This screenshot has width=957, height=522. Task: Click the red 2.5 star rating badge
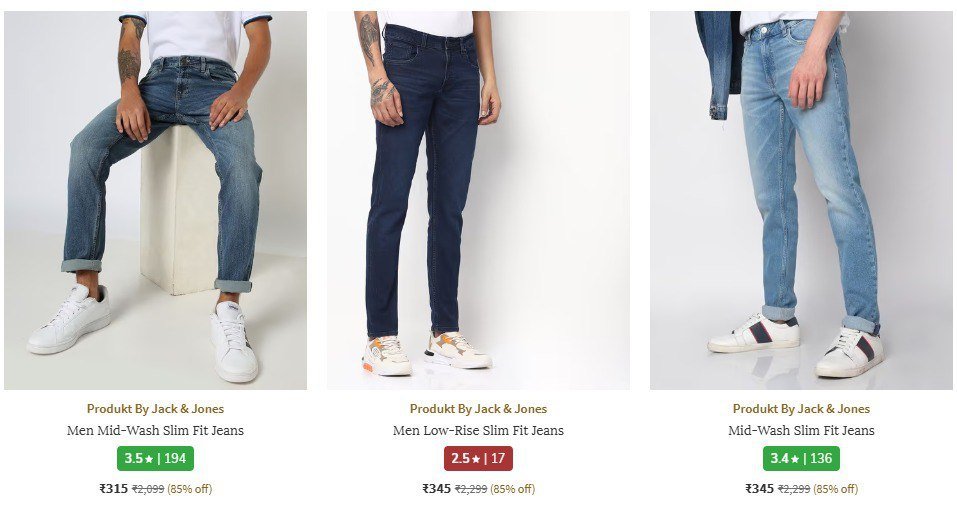tap(478, 459)
